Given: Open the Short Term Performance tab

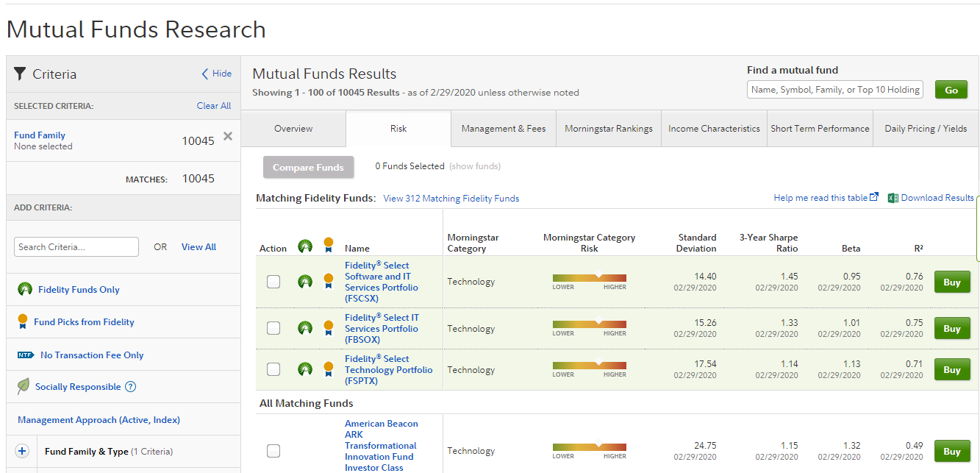Looking at the screenshot, I should click(820, 129).
